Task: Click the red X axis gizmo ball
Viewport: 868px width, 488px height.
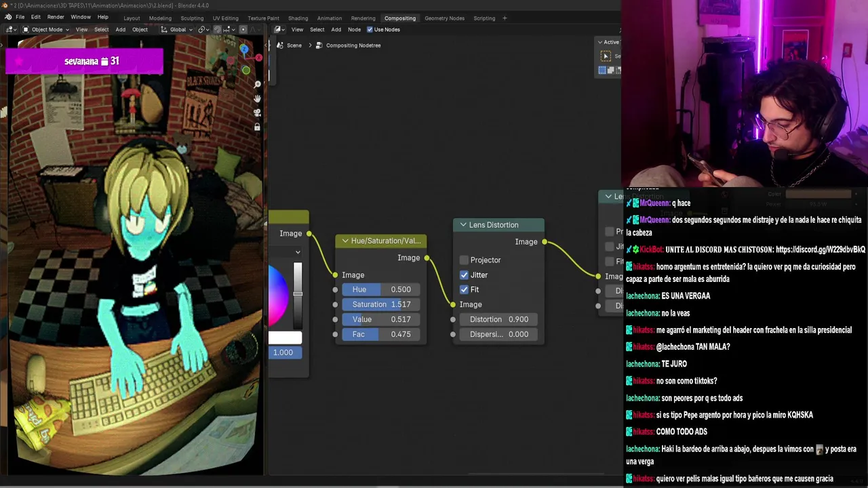Action: (x=258, y=58)
